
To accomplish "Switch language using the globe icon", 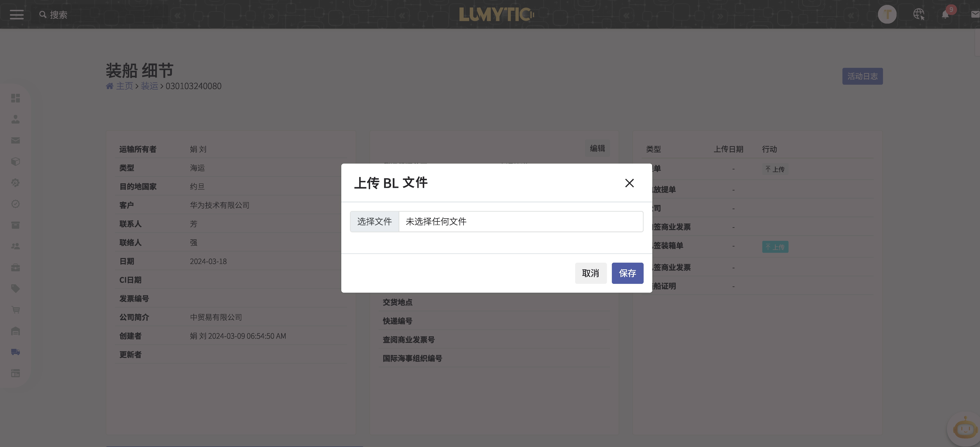I will coord(919,14).
